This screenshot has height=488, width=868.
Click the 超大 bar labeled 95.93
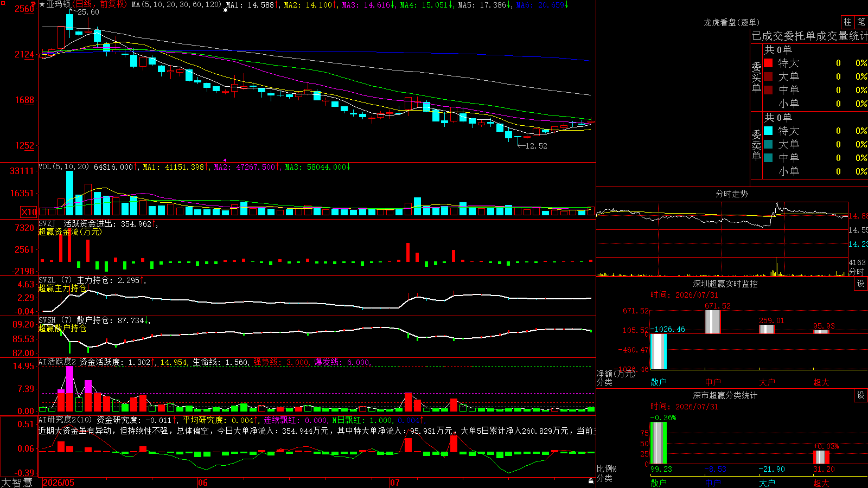click(x=821, y=332)
